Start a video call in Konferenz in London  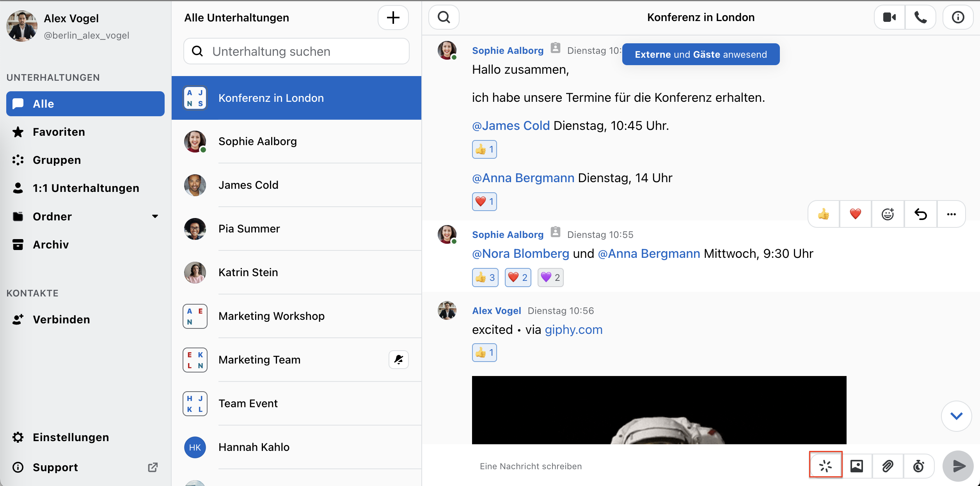[x=889, y=18]
